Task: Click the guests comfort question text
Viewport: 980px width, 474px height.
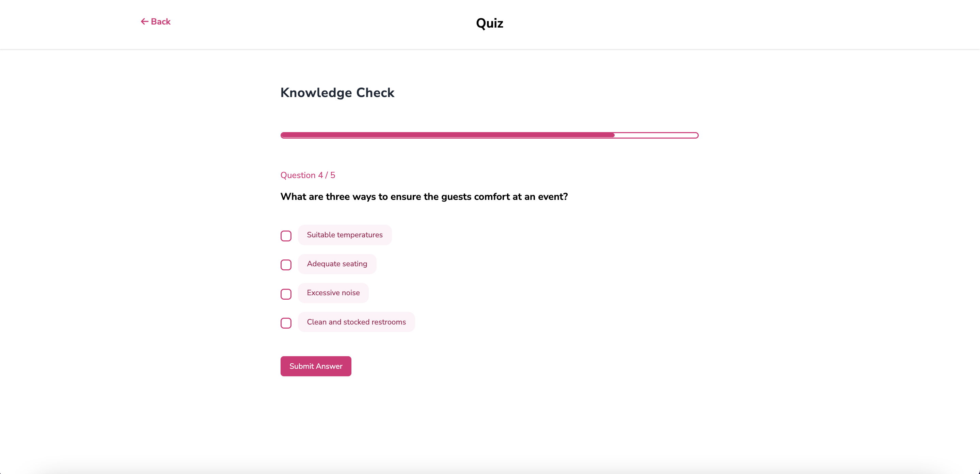Action: (424, 197)
